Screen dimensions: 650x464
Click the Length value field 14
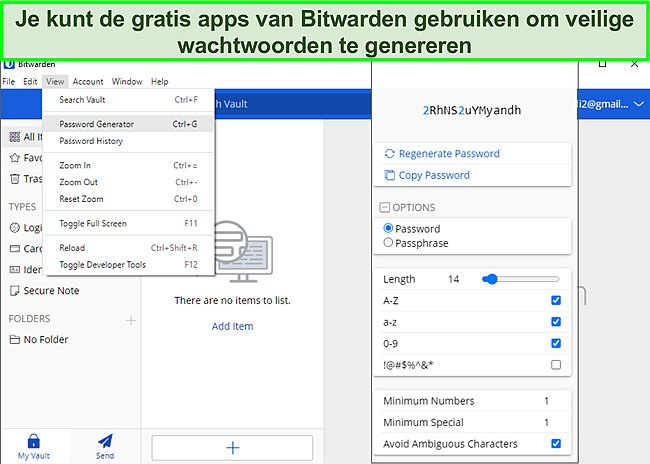coord(454,279)
